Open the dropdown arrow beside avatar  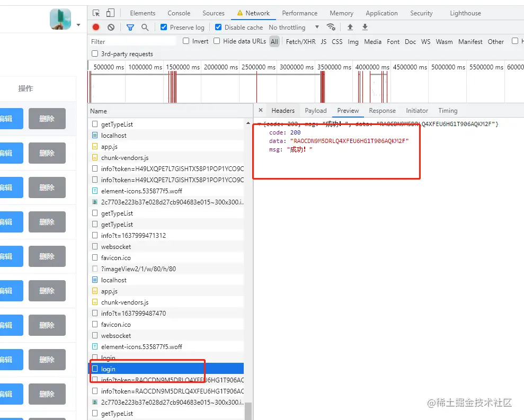(78, 25)
